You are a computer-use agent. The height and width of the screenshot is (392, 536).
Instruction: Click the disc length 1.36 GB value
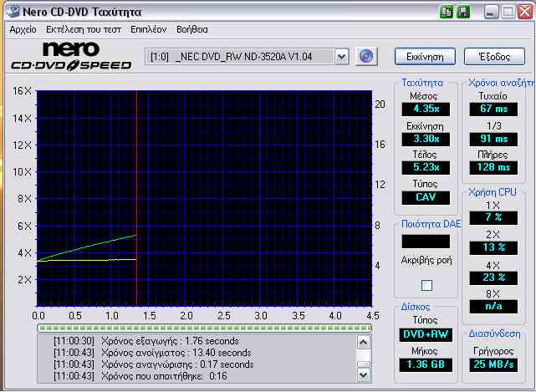[x=426, y=364]
